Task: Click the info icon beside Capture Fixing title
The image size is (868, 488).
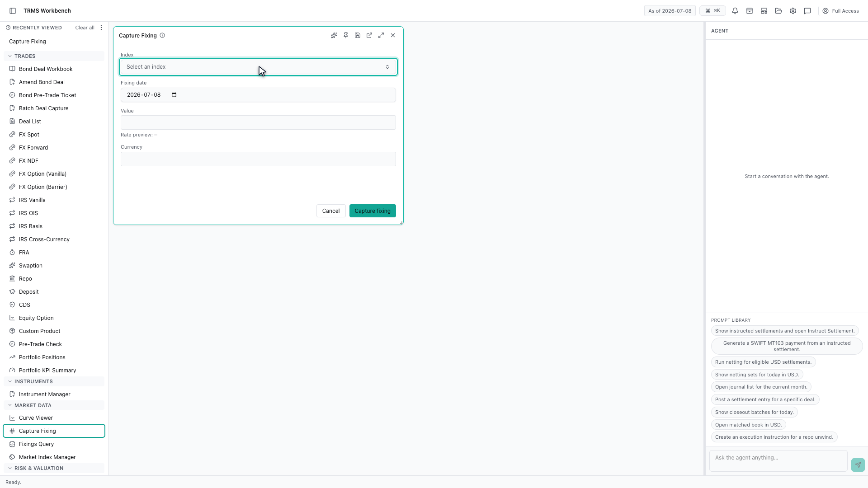Action: click(x=162, y=35)
